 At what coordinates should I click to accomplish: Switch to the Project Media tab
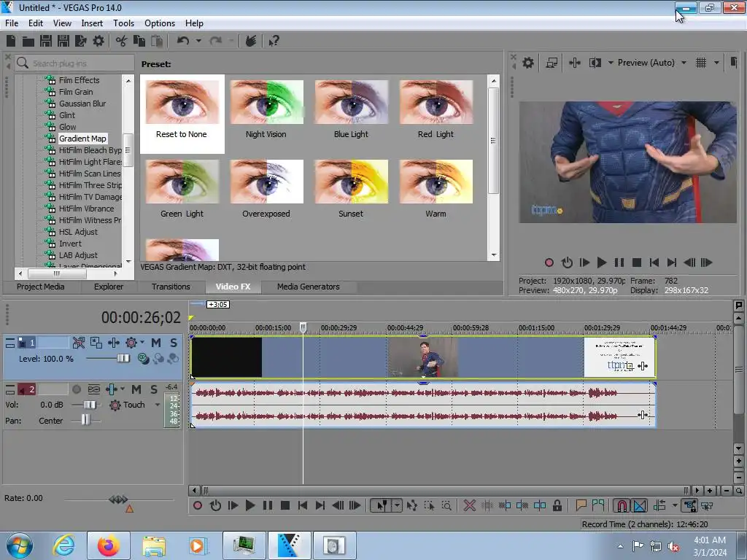41,287
